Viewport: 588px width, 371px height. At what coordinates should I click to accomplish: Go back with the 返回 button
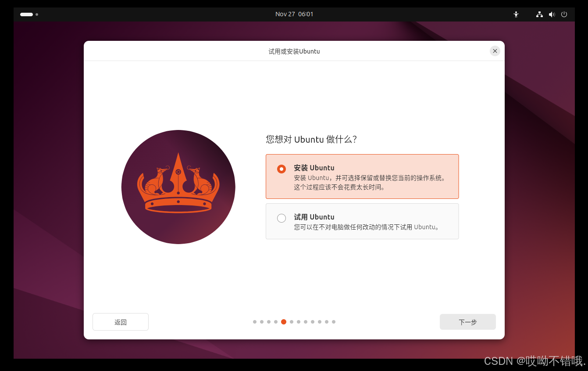coord(121,322)
